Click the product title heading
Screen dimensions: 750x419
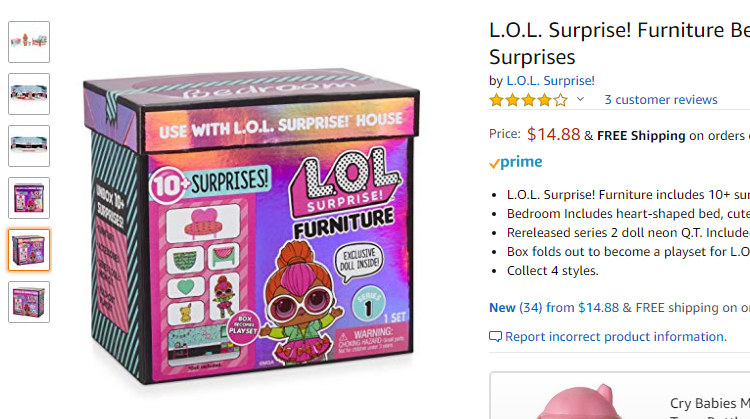pos(619,44)
